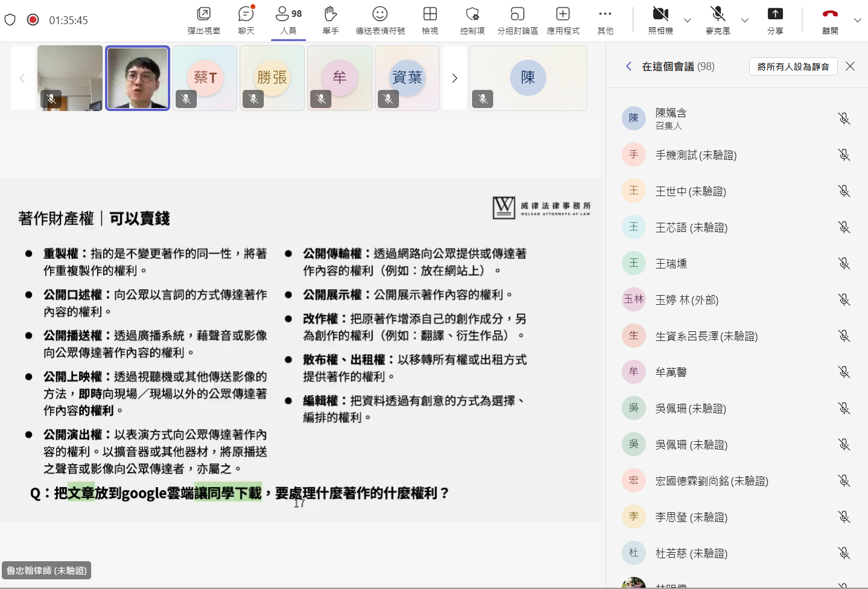Click the share (分享) button

point(775,20)
